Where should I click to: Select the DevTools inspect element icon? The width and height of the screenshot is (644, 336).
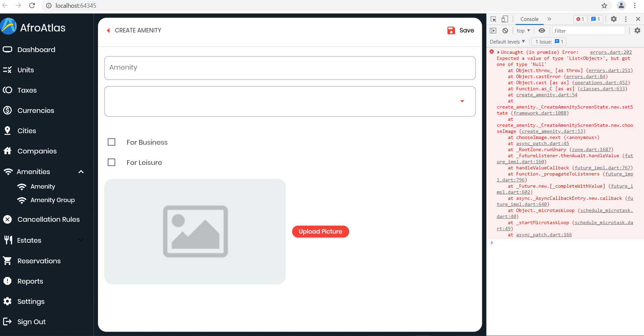493,19
